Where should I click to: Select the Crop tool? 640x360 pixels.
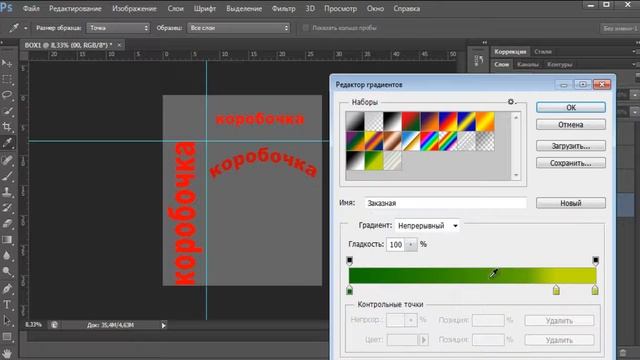coord(7,127)
